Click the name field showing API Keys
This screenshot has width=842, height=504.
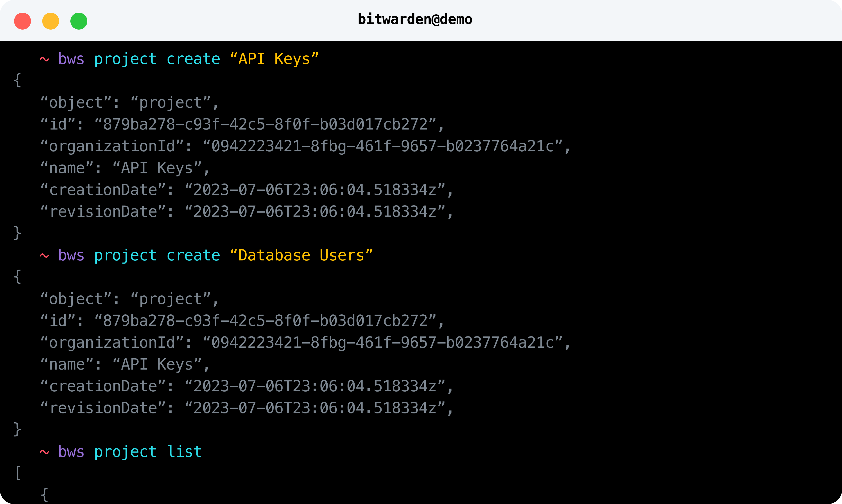(x=124, y=168)
